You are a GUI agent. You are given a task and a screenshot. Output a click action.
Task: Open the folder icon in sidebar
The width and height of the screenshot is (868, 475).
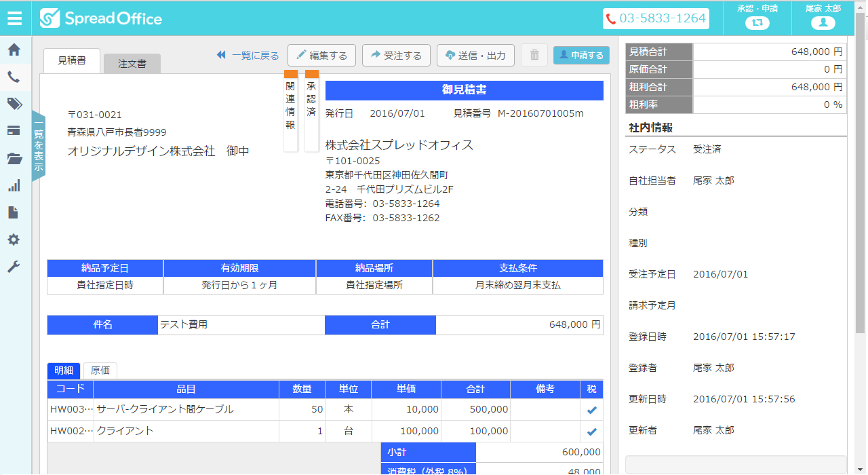point(14,159)
